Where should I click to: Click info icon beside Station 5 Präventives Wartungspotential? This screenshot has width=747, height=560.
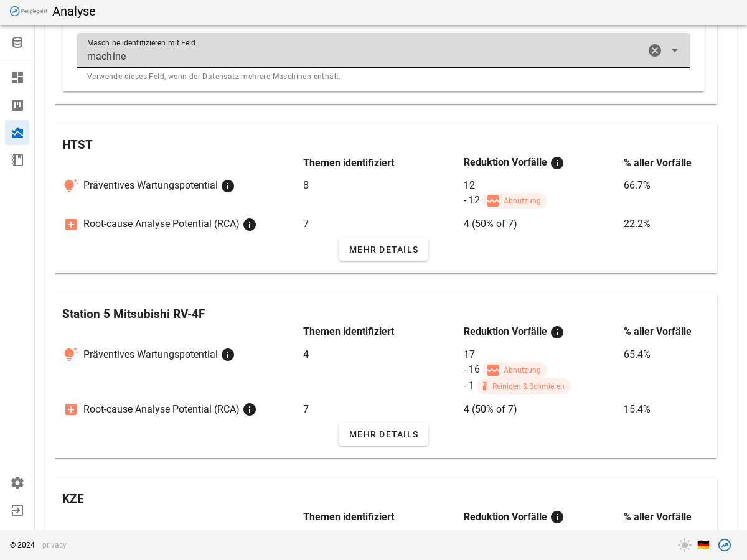228,355
